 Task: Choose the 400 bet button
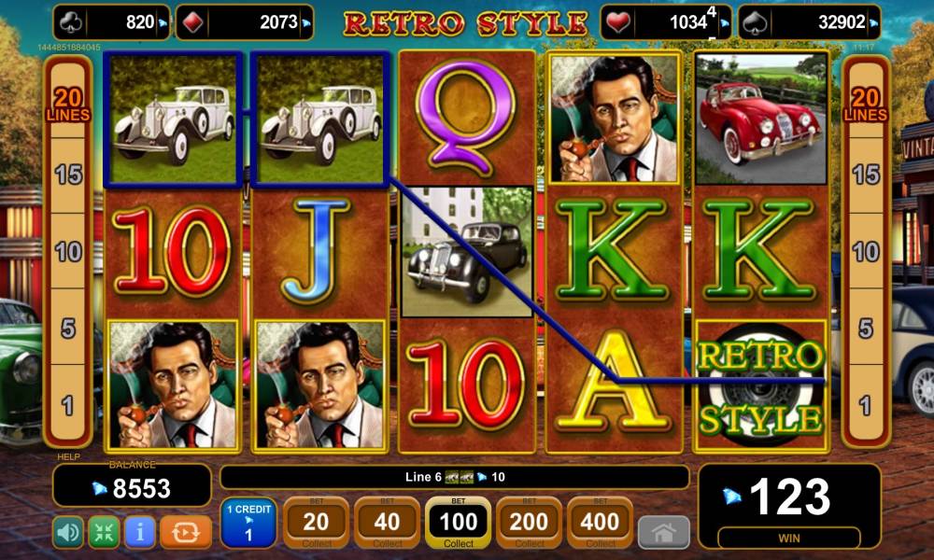[x=600, y=522]
